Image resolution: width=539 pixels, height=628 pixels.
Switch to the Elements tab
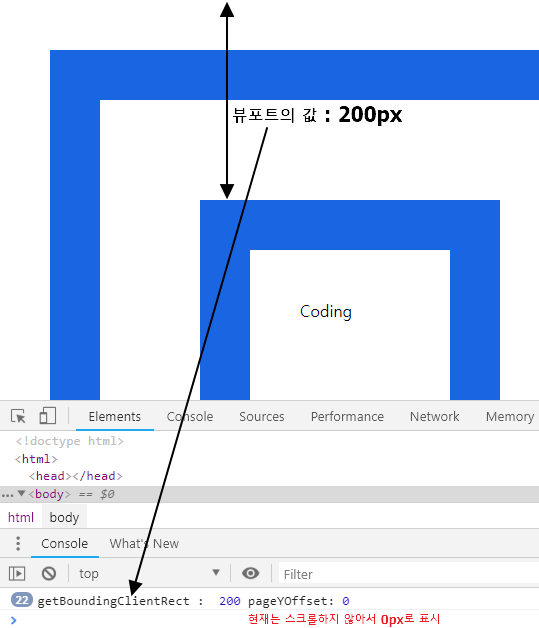(115, 417)
